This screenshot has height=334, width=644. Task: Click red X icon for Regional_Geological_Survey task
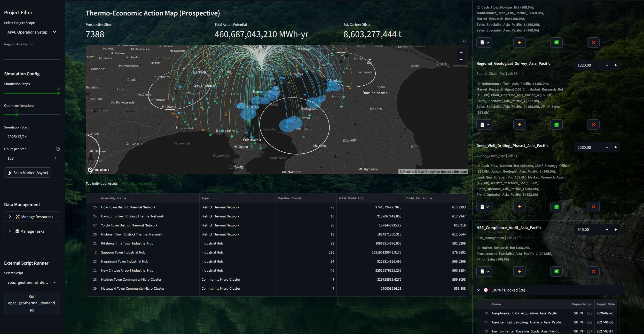click(593, 125)
